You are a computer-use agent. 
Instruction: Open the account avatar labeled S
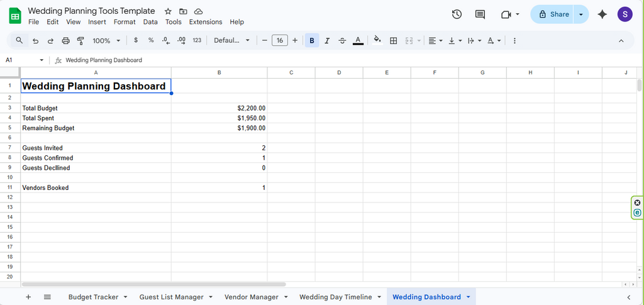[x=625, y=14]
